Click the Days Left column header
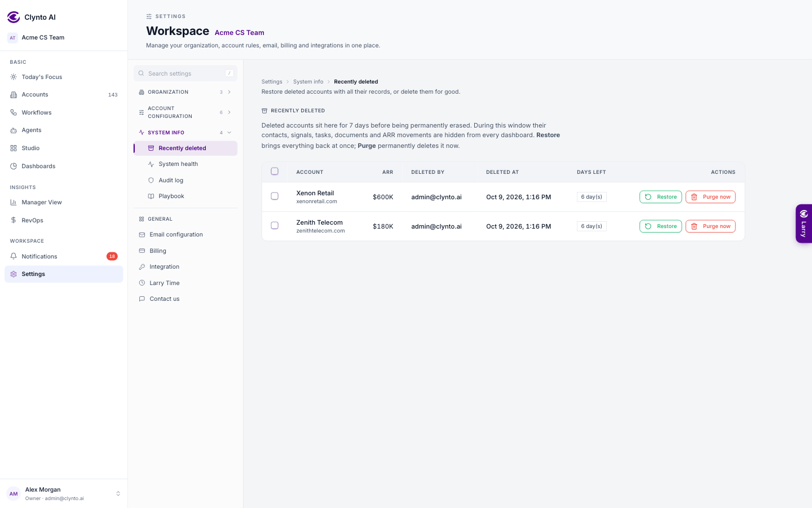 pyautogui.click(x=592, y=172)
